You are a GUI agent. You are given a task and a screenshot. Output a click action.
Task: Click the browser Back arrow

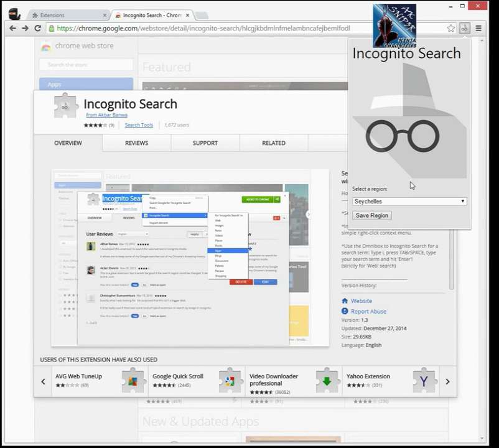coord(12,29)
